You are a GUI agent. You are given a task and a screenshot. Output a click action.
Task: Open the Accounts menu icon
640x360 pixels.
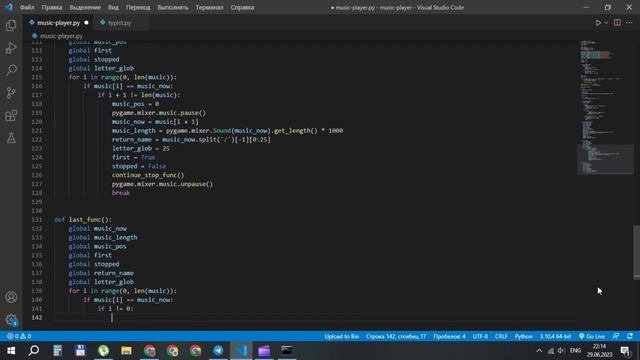coord(11,297)
